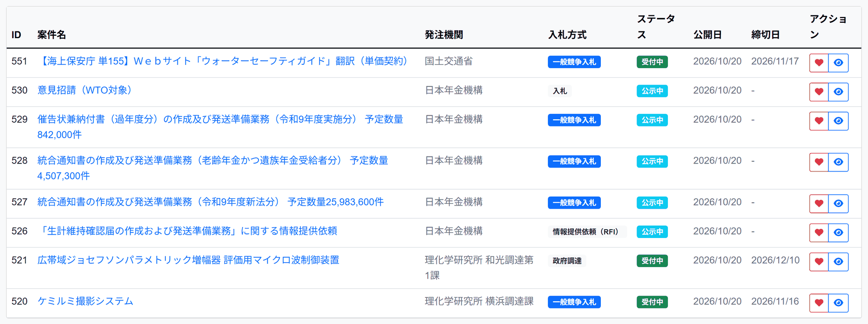This screenshot has height=324, width=868.
Task: Click the 公開日 column header
Action: pyautogui.click(x=707, y=35)
